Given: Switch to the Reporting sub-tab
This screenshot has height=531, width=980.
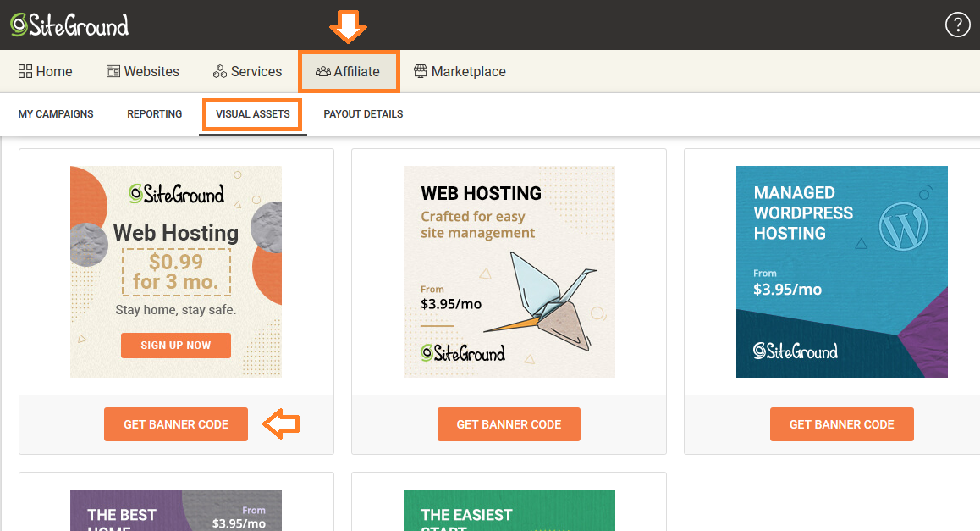Looking at the screenshot, I should [154, 113].
